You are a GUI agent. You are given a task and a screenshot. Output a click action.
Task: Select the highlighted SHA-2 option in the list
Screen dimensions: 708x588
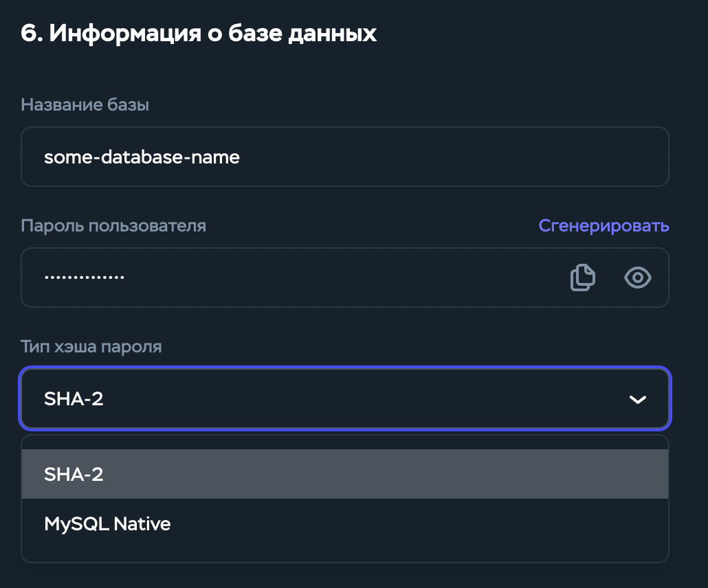[x=344, y=474]
